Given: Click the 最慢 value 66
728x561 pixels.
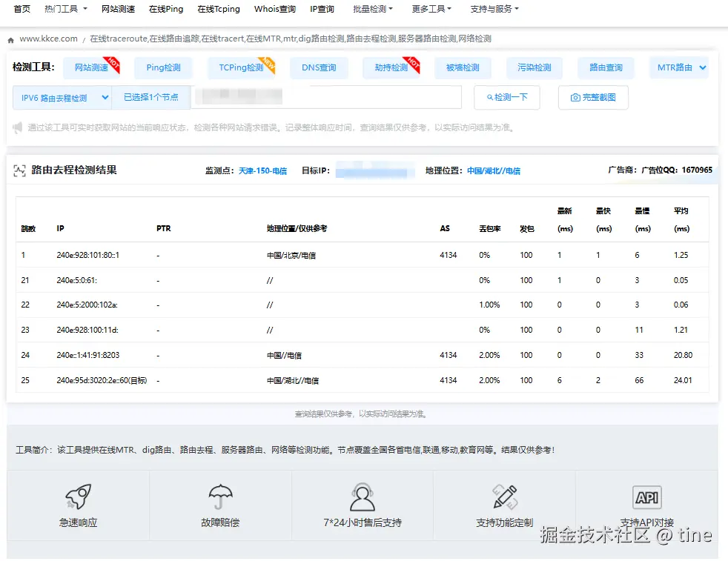Looking at the screenshot, I should (639, 380).
